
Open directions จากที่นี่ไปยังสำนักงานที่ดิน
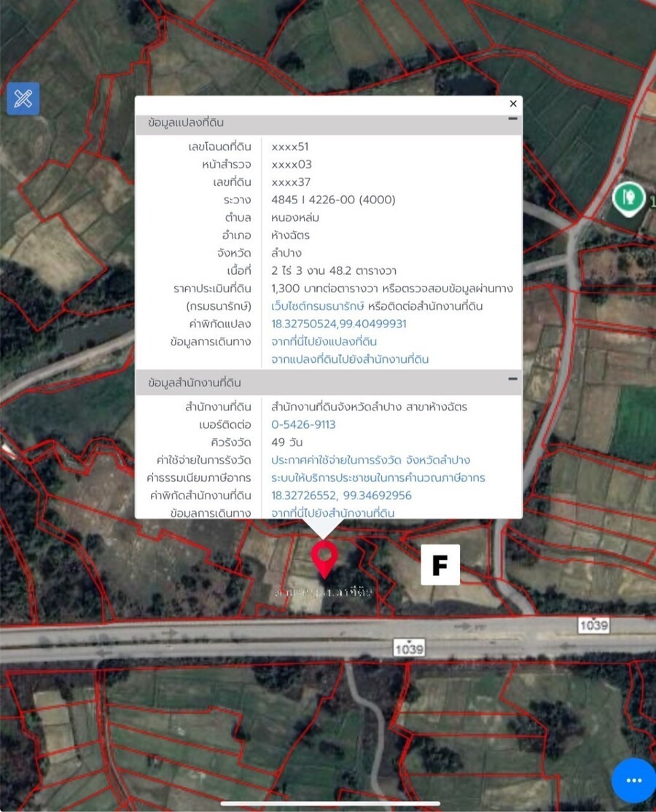(x=332, y=513)
